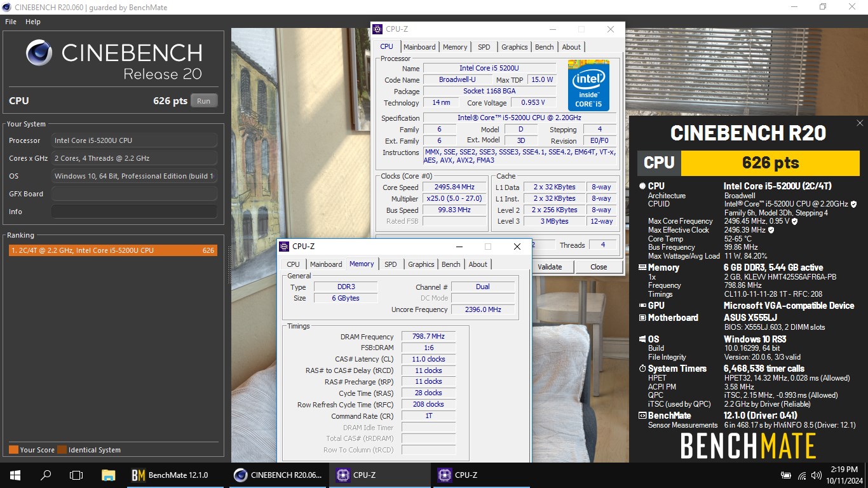
Task: Switch to Bench tab in top CPU-Z
Action: [544, 47]
